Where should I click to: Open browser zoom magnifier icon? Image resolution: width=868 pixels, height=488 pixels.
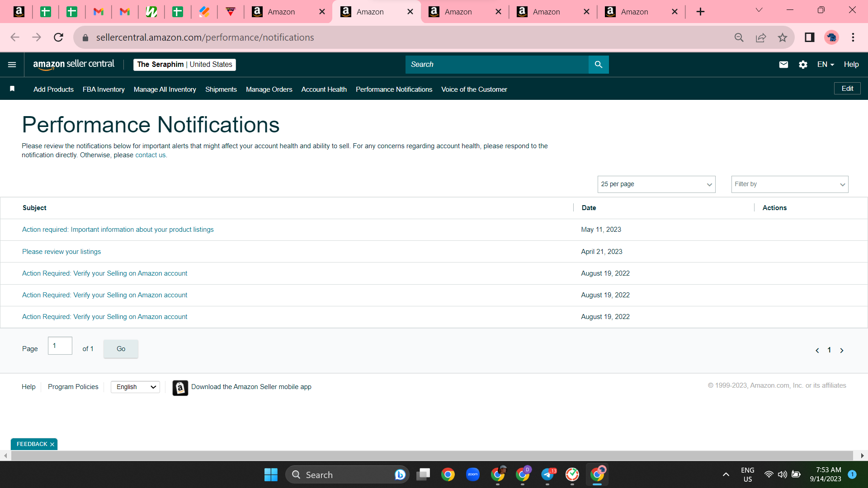coord(739,38)
